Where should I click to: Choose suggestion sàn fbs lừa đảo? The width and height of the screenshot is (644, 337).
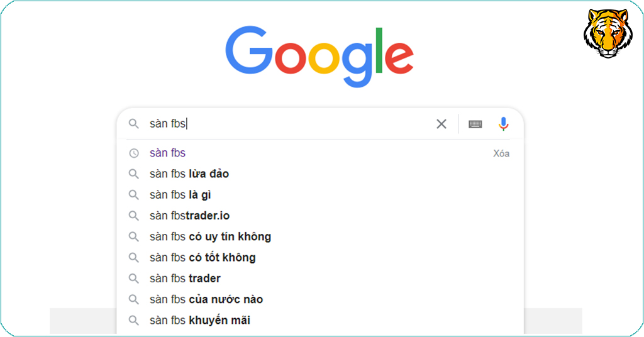(x=189, y=174)
